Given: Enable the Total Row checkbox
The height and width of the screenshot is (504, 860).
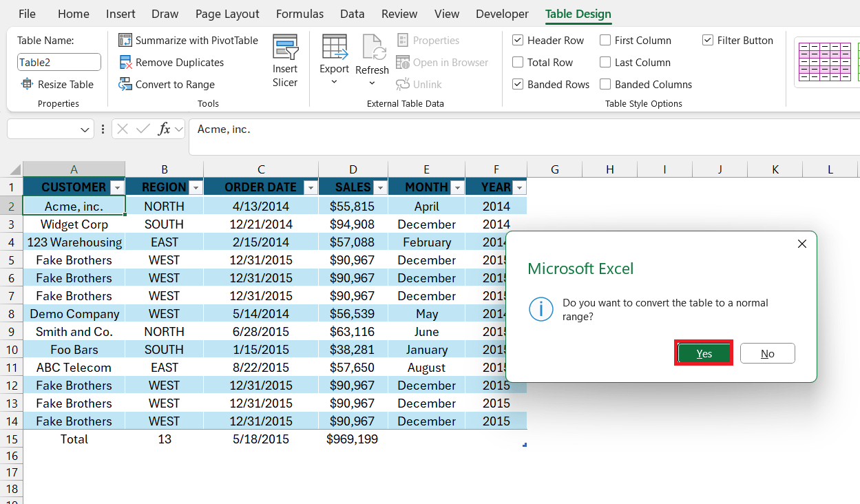Looking at the screenshot, I should click(518, 63).
